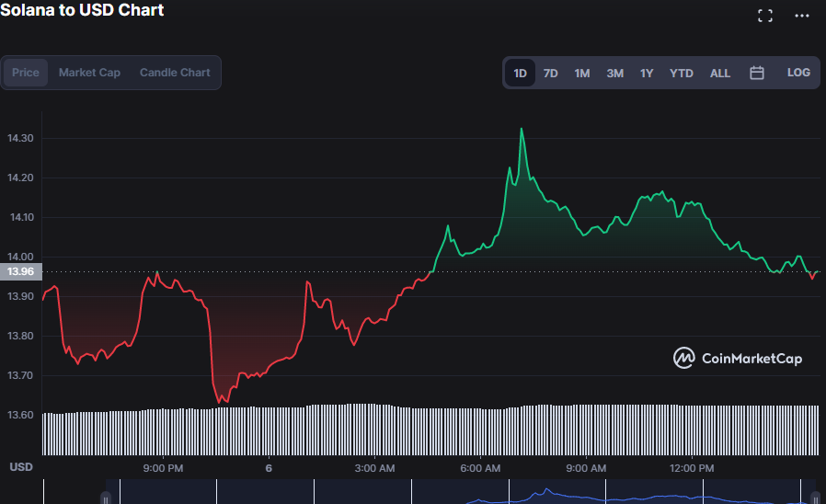Select the ALL time range

coord(719,74)
